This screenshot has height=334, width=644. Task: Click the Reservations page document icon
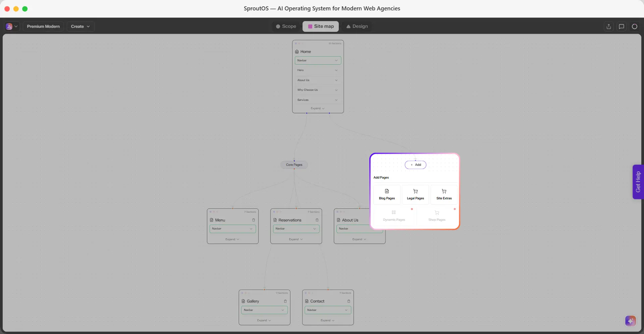point(275,220)
